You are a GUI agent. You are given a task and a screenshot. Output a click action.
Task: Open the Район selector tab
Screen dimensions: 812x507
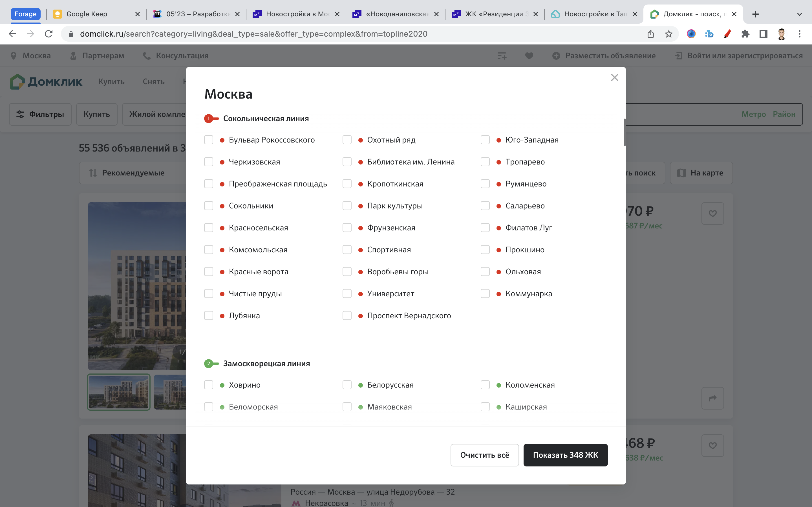[784, 114]
